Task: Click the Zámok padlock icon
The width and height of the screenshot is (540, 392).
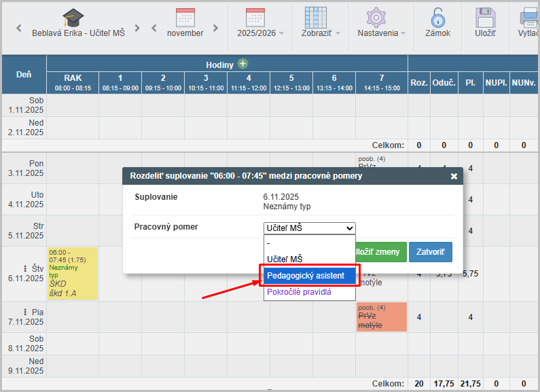Action: coord(437,18)
